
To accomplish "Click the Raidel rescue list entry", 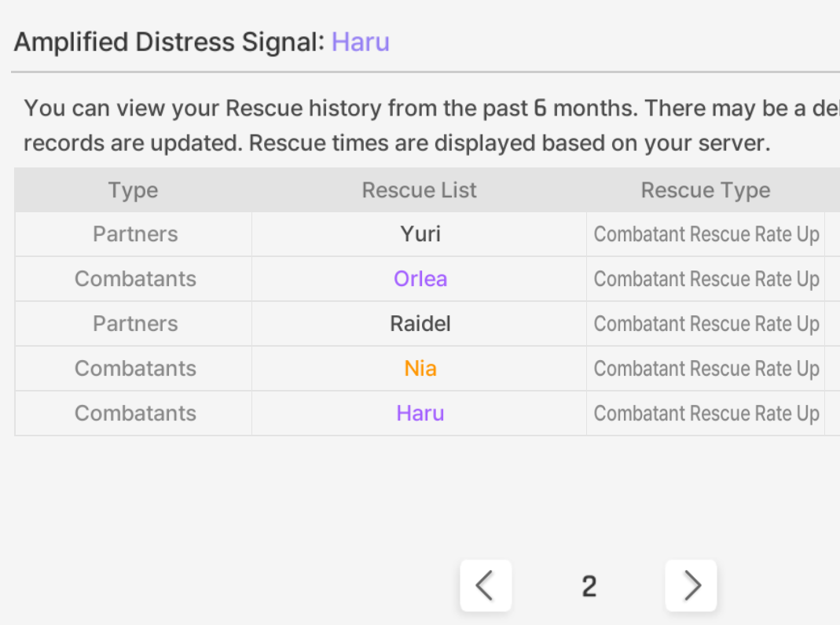I will 420,324.
